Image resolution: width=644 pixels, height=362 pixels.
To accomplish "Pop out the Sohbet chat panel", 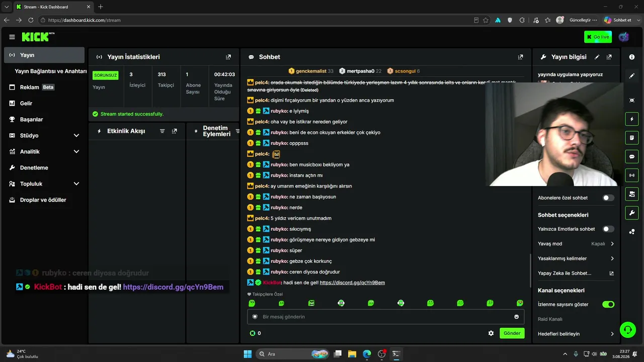I will 520,57.
